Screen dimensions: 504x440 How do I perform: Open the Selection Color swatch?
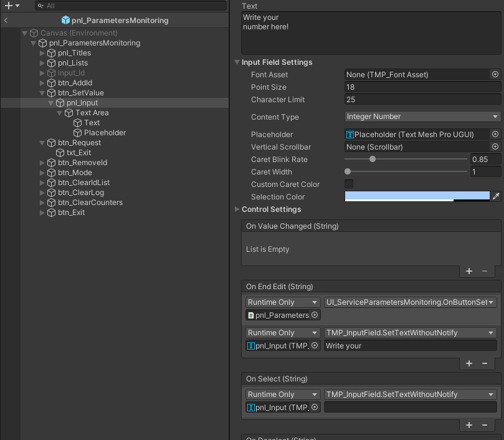pos(417,196)
